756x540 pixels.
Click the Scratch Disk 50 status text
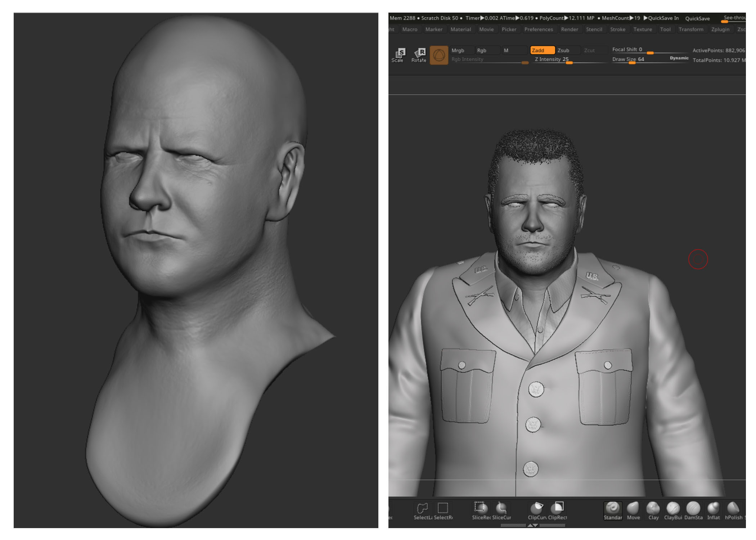coord(440,18)
